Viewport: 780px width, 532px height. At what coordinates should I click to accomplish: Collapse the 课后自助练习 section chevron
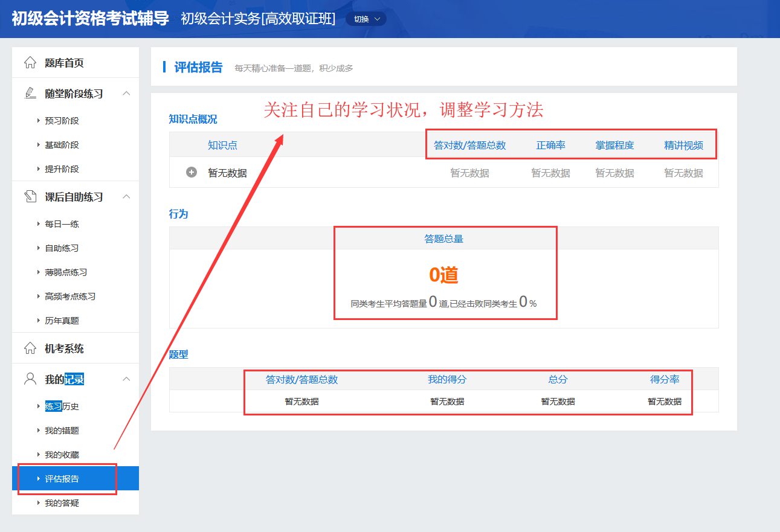coord(126,197)
